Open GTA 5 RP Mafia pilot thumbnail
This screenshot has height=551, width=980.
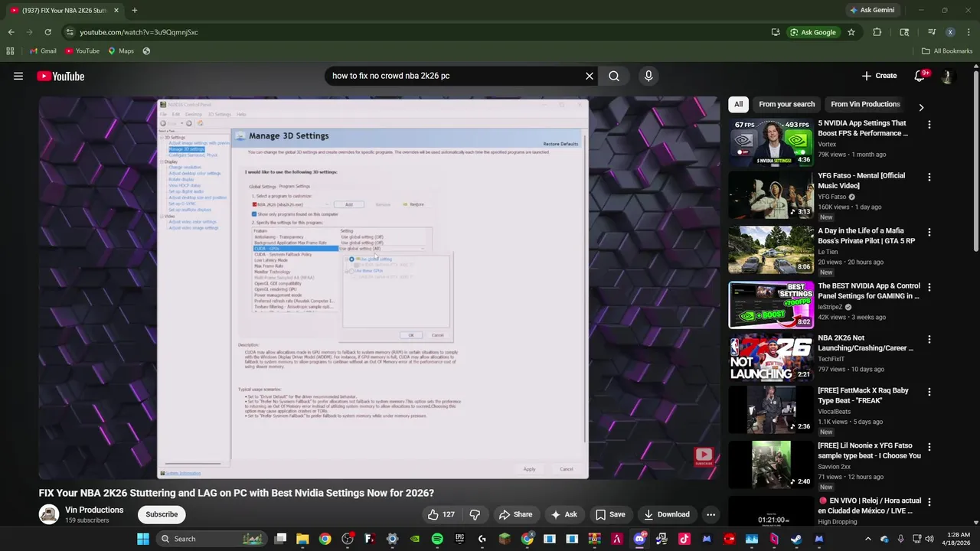click(771, 249)
